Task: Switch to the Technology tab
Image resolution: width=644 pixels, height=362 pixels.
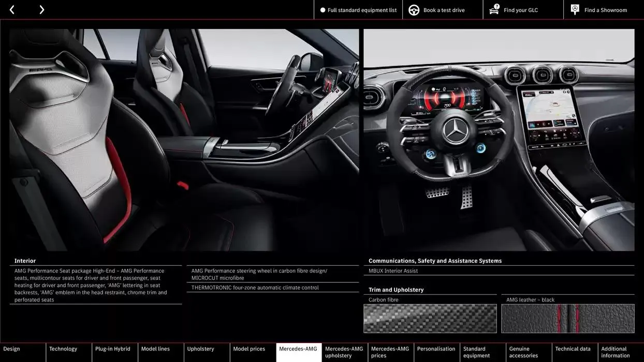Action: click(x=69, y=352)
